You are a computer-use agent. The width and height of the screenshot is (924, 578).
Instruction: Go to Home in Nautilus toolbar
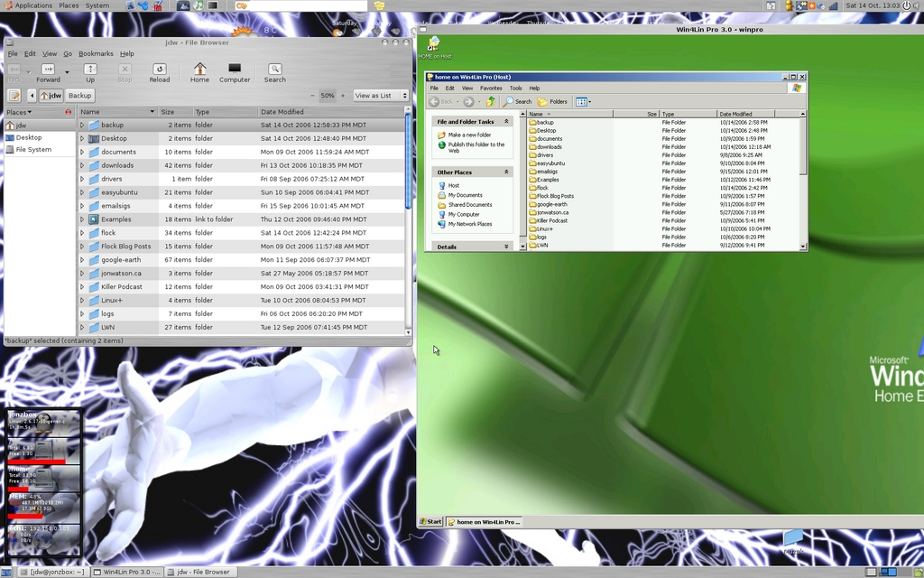[199, 73]
